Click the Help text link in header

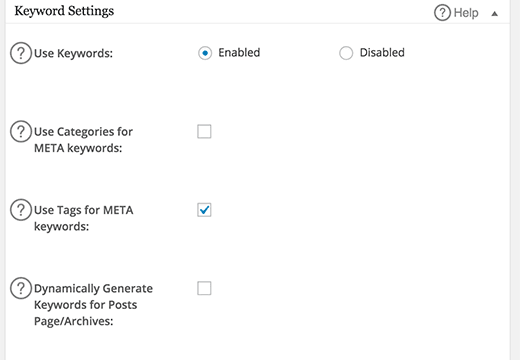tap(466, 13)
